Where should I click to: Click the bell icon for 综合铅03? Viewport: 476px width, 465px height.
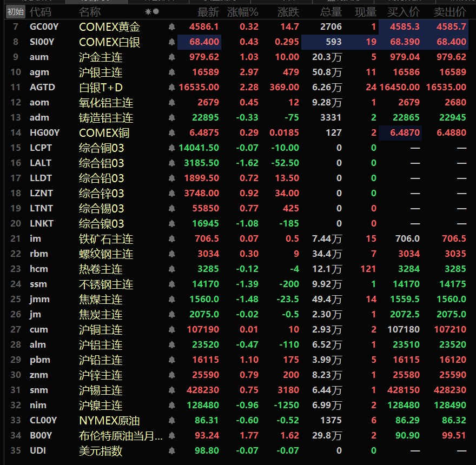pyautogui.click(x=172, y=178)
